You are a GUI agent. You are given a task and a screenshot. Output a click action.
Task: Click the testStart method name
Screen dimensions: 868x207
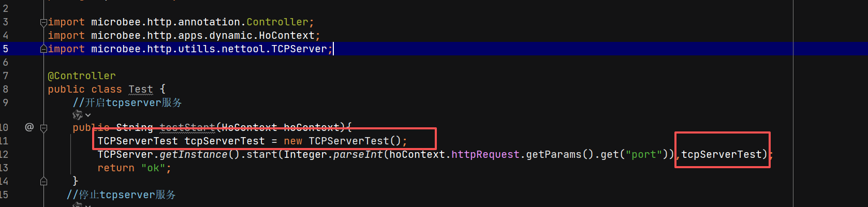187,127
